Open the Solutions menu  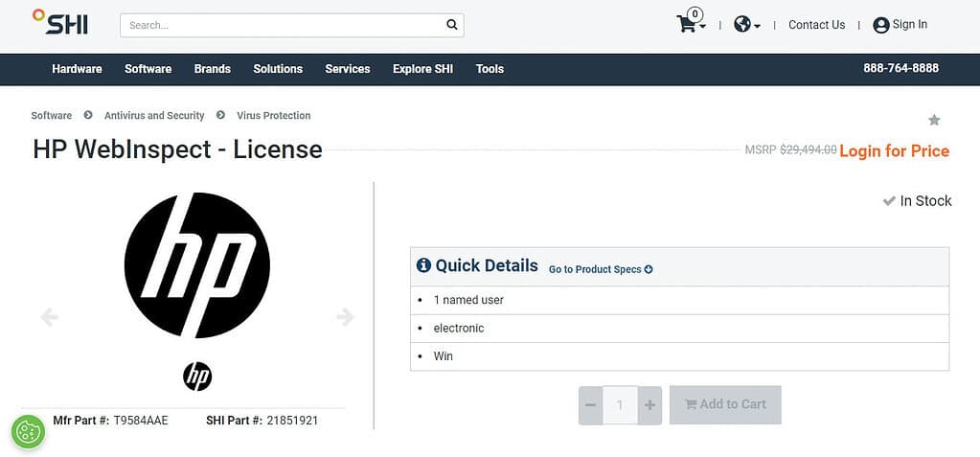pos(278,69)
